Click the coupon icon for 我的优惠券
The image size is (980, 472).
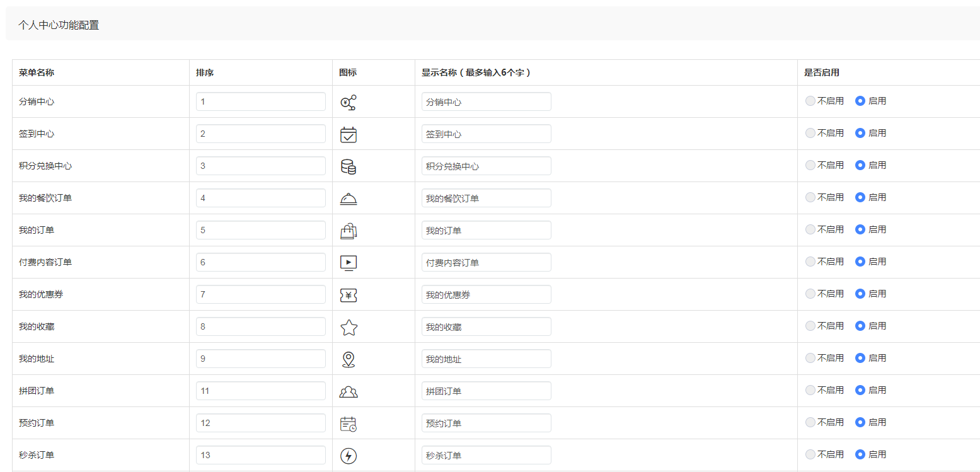click(349, 295)
